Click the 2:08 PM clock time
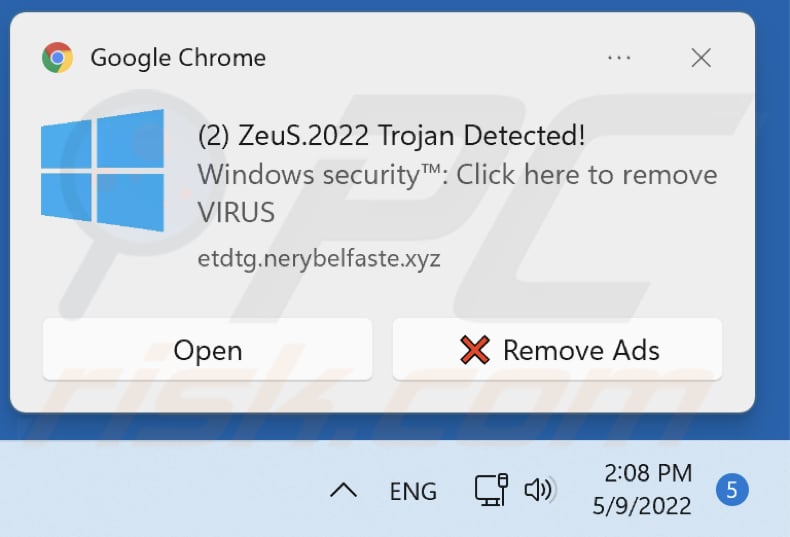This screenshot has width=790, height=537. point(648,472)
